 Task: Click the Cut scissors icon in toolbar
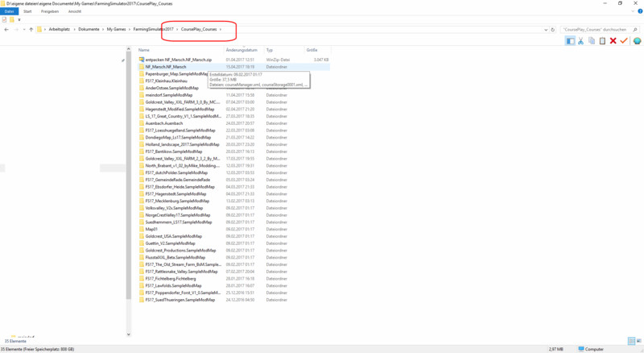click(x=581, y=40)
